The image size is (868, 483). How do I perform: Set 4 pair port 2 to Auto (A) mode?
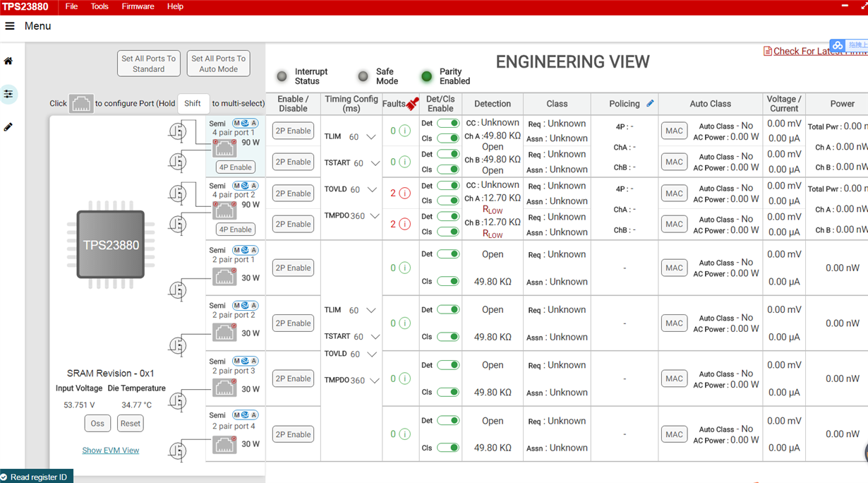click(254, 186)
